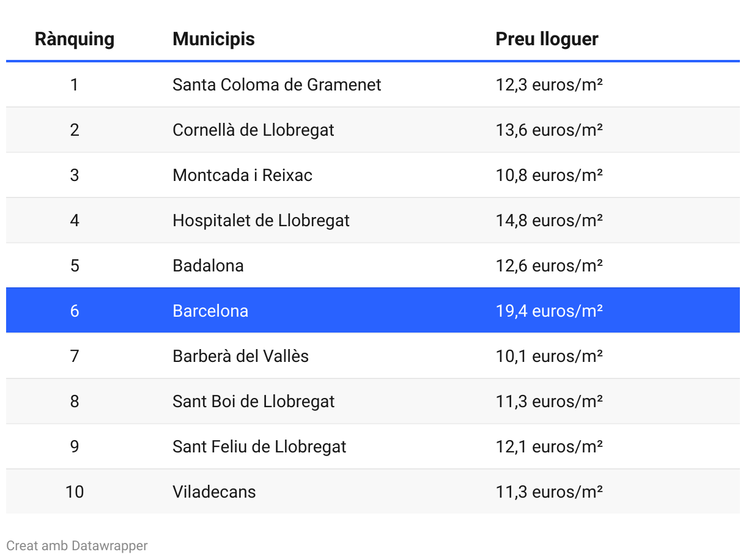
Task: Click the Preu lloguer column header
Action: tap(547, 39)
